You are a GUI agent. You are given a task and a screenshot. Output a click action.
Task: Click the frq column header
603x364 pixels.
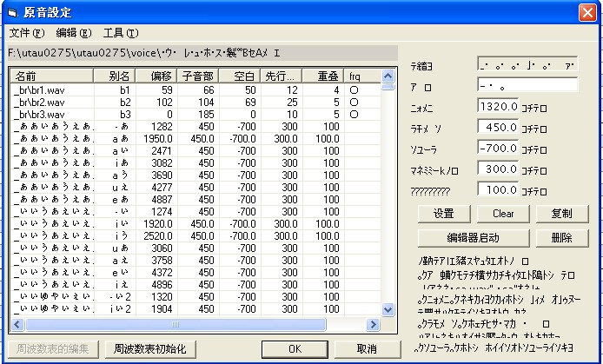pyautogui.click(x=362, y=76)
